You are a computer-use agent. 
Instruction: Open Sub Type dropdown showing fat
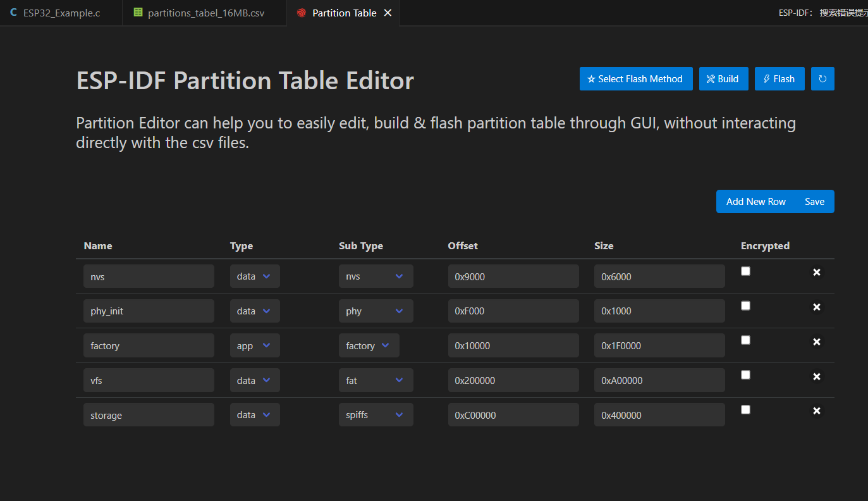376,381
